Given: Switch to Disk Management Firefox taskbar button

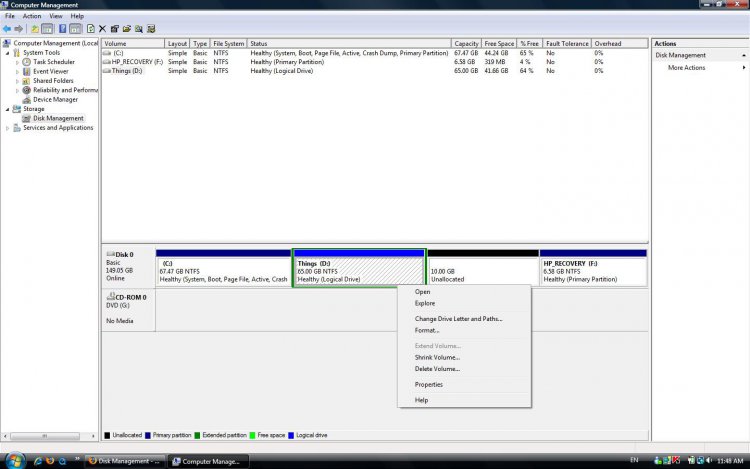Looking at the screenshot, I should (x=126, y=461).
